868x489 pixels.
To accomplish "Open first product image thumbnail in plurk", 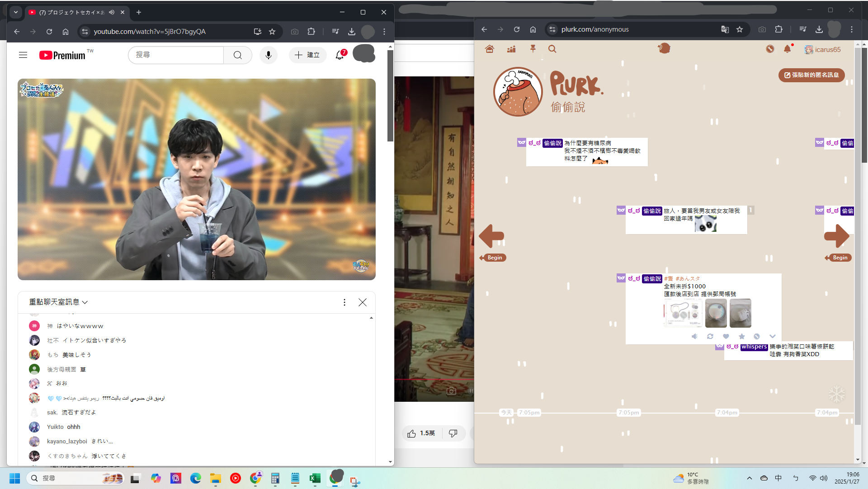I will click(x=683, y=313).
